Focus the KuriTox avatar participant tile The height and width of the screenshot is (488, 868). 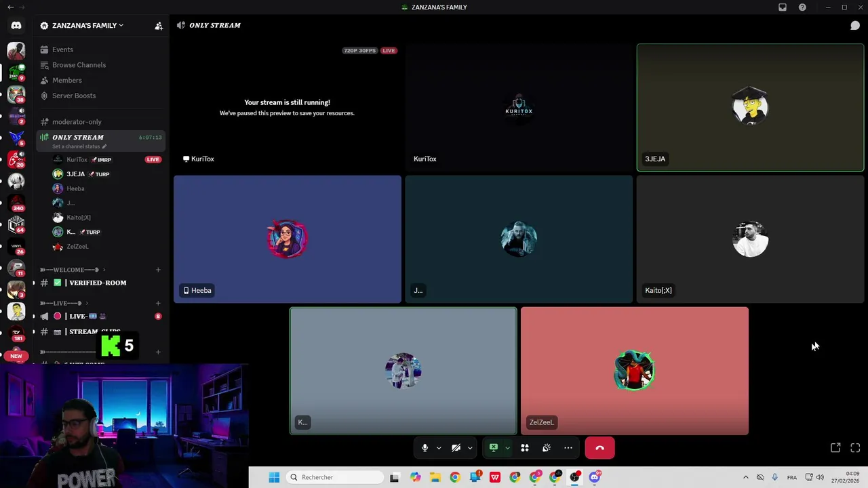519,107
